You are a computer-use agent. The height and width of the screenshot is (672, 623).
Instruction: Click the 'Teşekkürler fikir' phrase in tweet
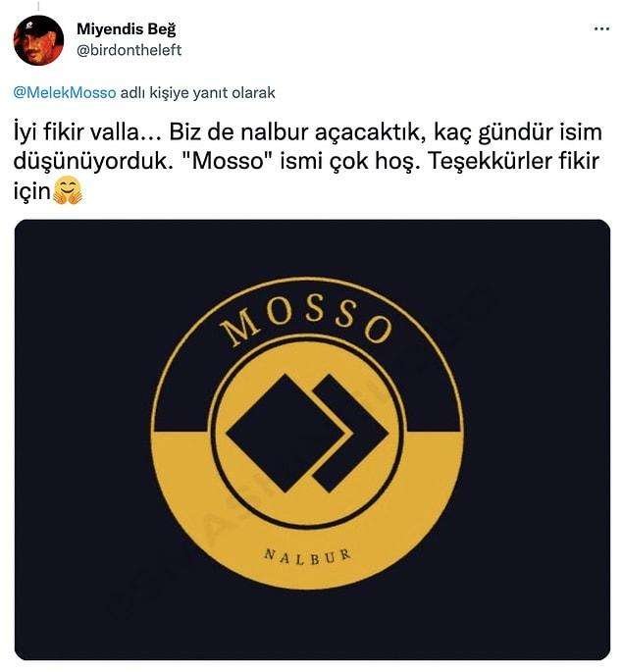[x=513, y=161]
